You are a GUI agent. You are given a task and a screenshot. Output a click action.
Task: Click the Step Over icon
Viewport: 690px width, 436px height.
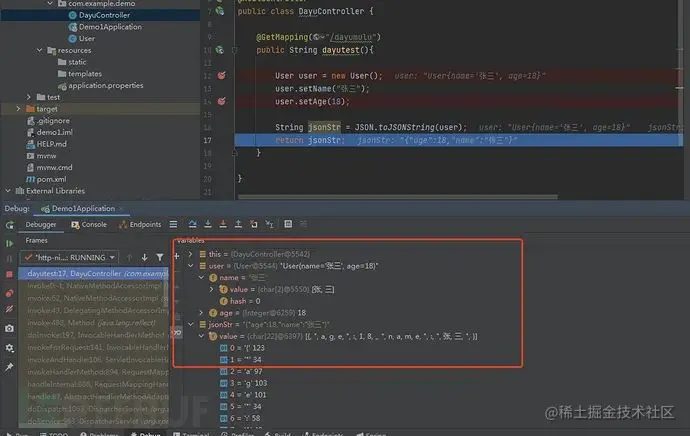(192, 224)
